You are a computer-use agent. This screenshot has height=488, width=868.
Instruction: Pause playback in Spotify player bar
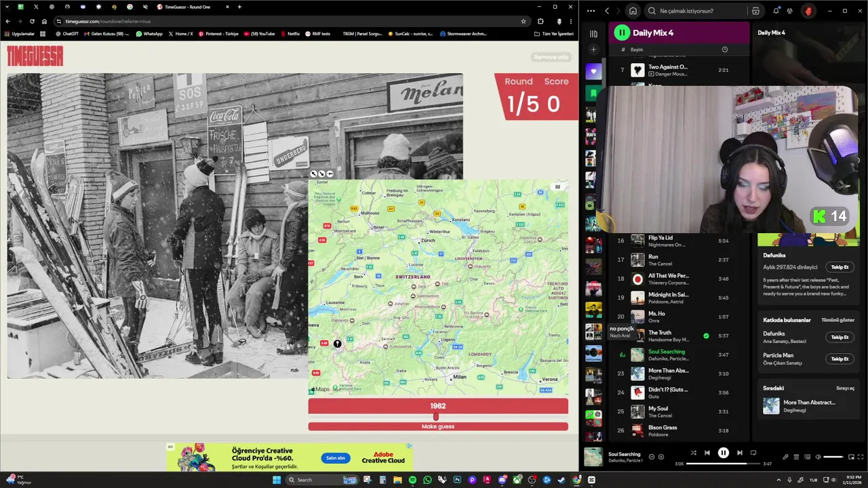[x=723, y=453]
